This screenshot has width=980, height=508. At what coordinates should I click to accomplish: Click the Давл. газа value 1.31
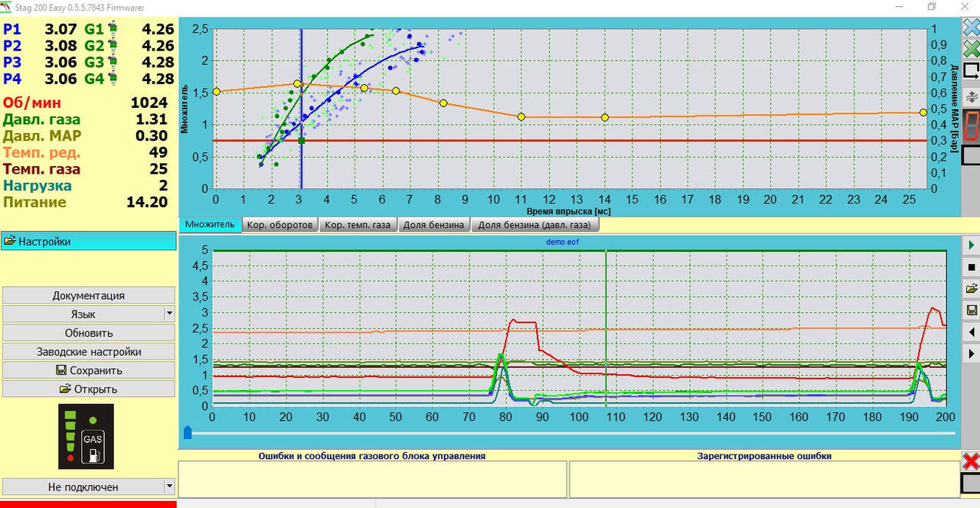(152, 119)
